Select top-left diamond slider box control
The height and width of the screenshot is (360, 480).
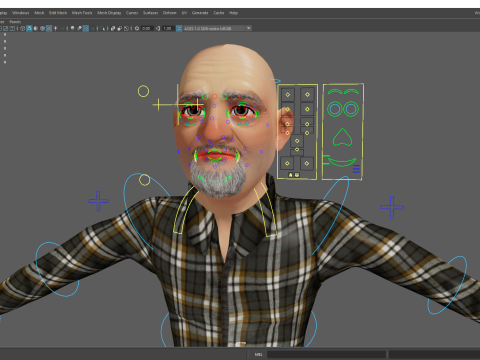(x=288, y=95)
